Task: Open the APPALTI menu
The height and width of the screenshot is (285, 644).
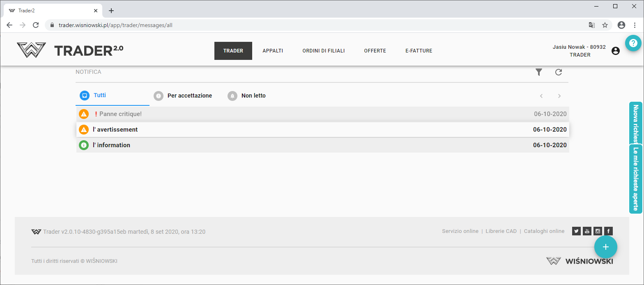Action: pos(273,51)
